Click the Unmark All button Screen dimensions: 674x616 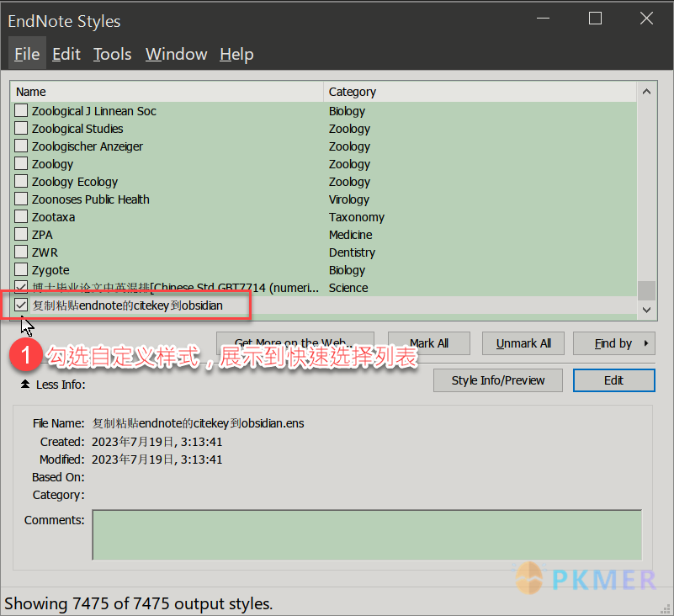pos(523,343)
